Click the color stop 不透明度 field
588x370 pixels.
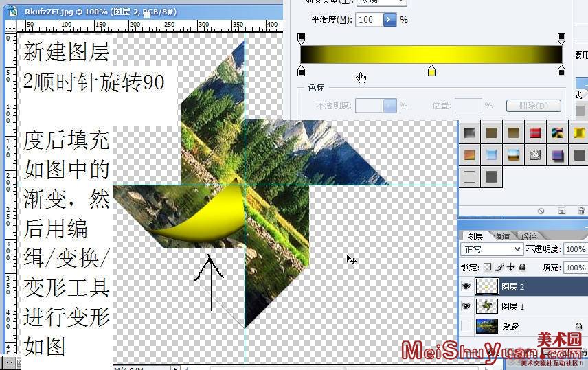(370, 106)
